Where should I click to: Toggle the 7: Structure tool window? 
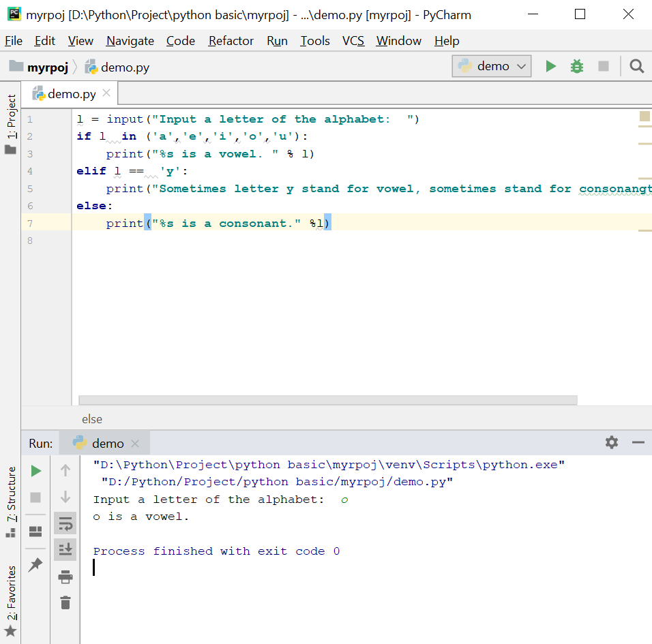pos(11,502)
